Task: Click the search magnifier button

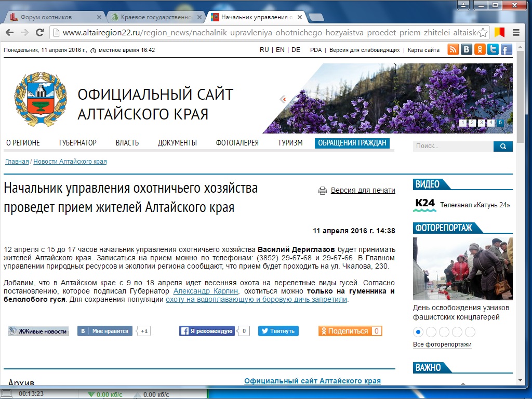Action: pyautogui.click(x=503, y=147)
